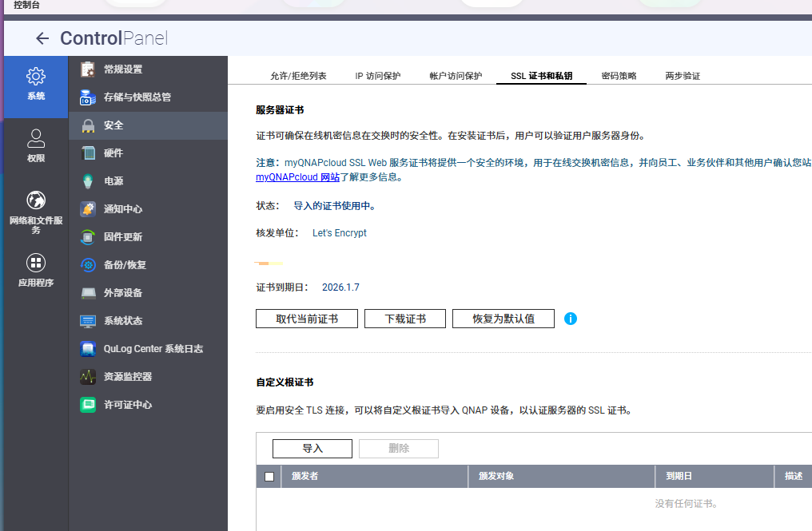The image size is (812, 531).
Task: Switch to the 允许/拒绝列表 tab
Action: coord(298,76)
